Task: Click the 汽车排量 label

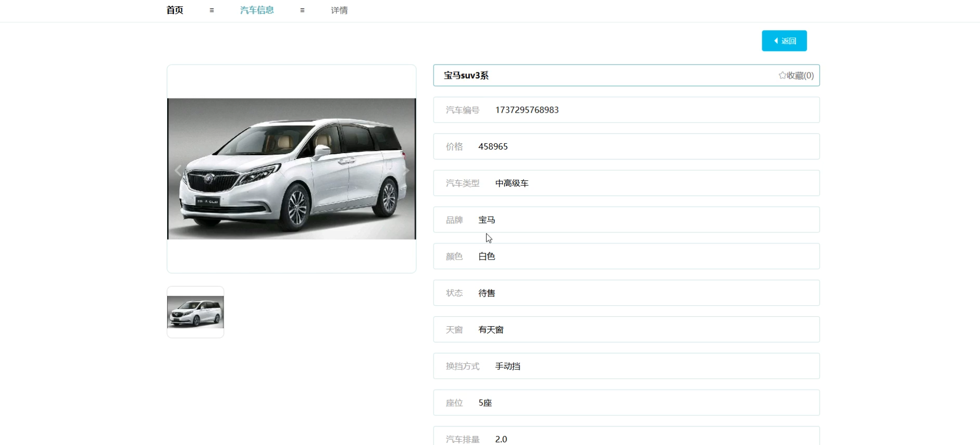Action: (x=463, y=439)
